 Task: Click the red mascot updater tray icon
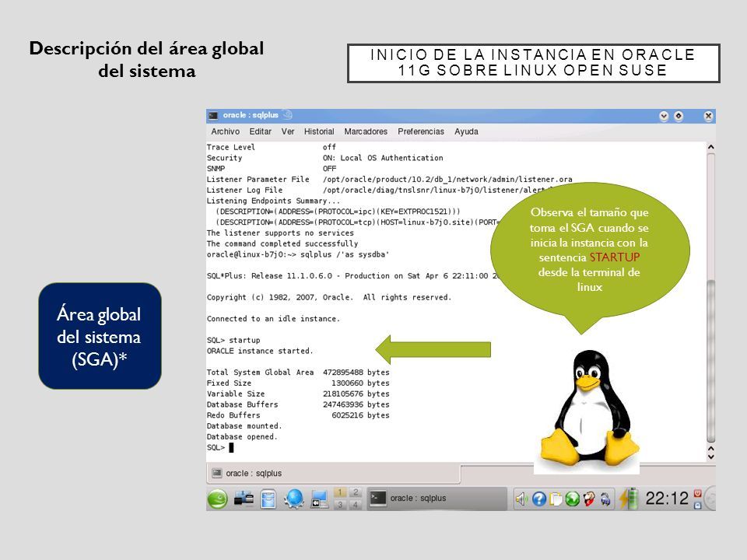pyautogui.click(x=589, y=499)
